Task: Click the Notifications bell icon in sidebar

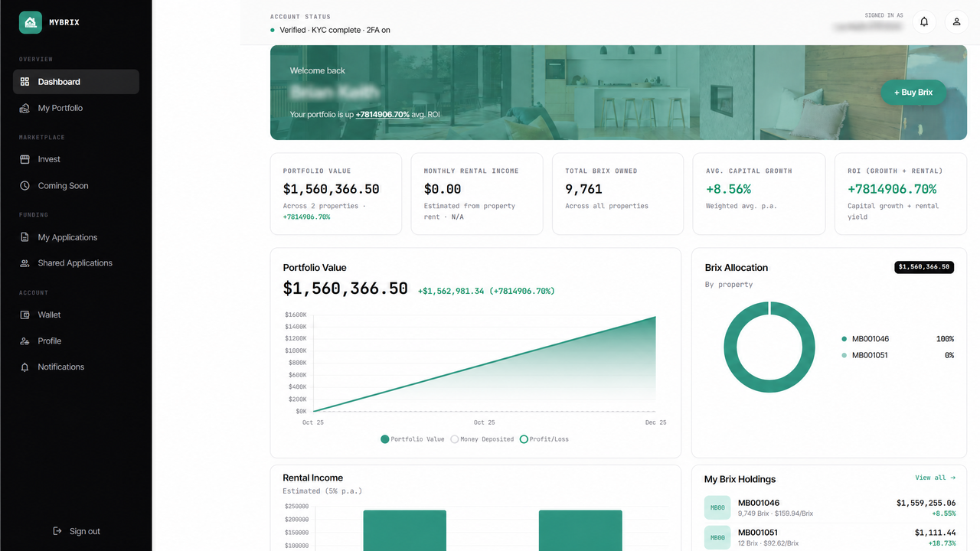Action: click(24, 367)
